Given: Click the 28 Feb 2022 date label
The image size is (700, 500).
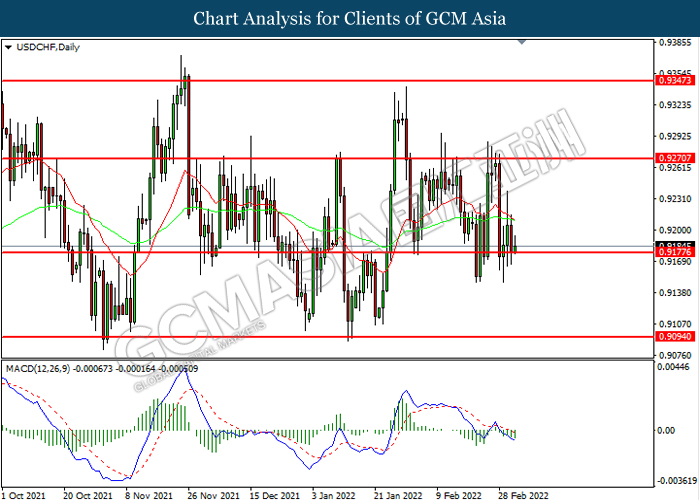Looking at the screenshot, I should coord(523,495).
